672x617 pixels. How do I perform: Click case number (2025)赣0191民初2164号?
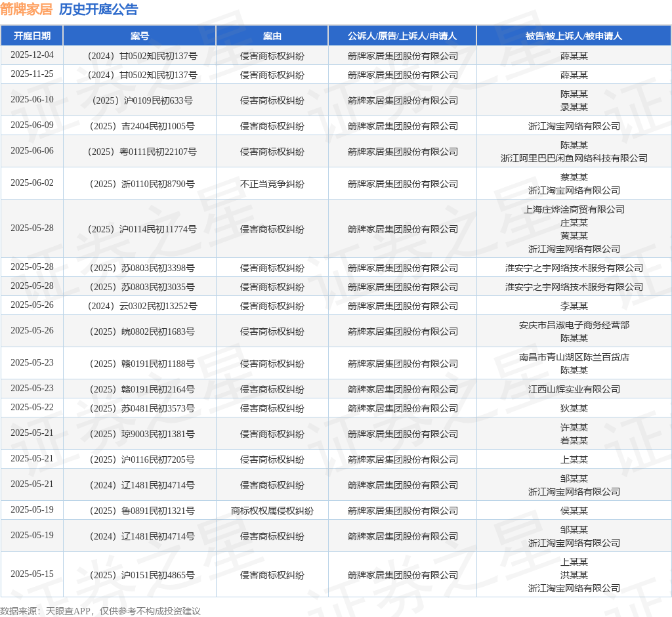pos(142,389)
